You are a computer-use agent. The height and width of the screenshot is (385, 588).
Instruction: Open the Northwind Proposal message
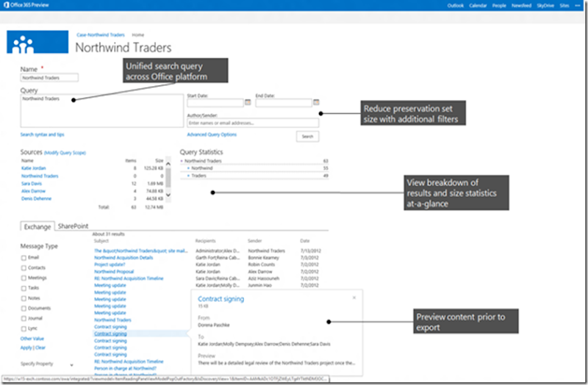click(114, 271)
